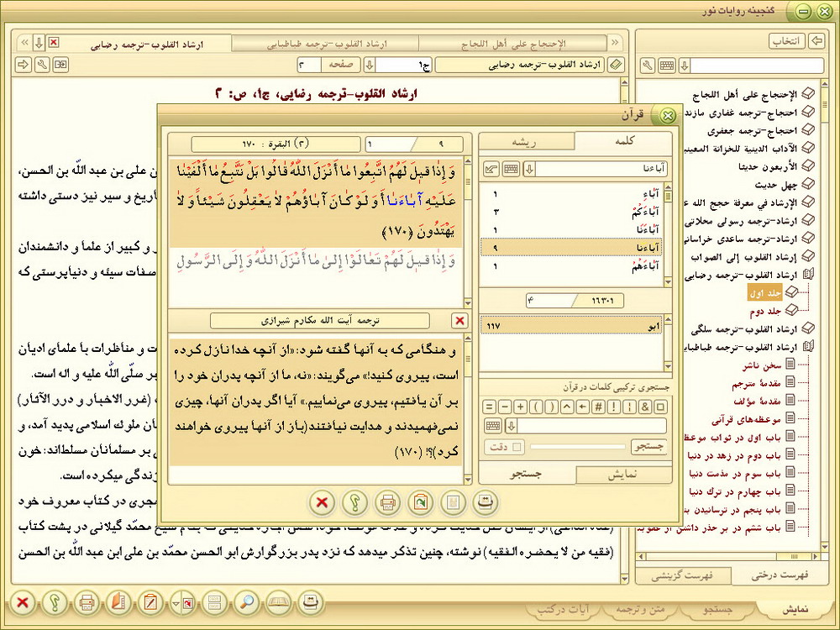
Task: Open help from the Quran dialog toolbar
Action: pyautogui.click(x=354, y=502)
